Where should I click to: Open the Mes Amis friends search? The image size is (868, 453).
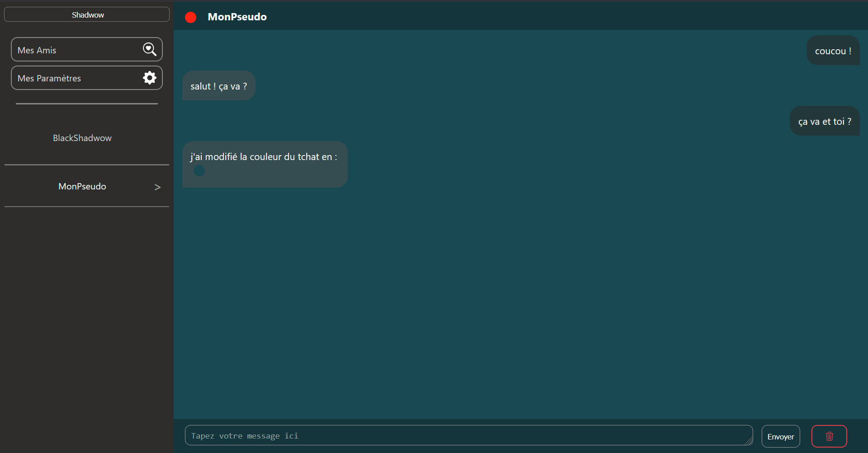(x=87, y=49)
